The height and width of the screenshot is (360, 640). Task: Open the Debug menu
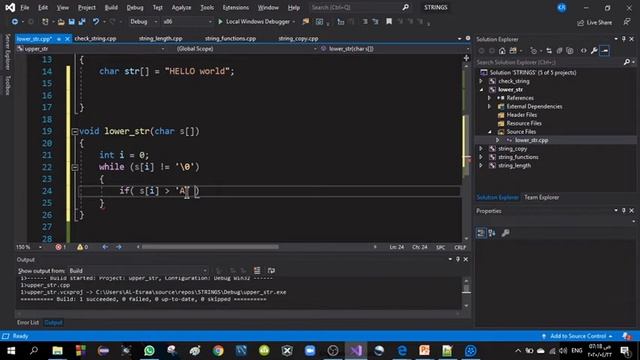click(135, 7)
